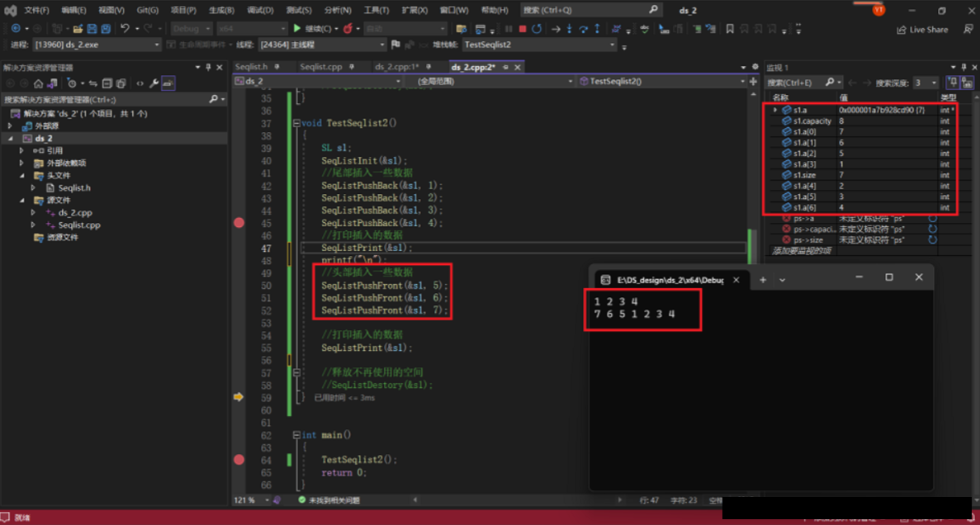Click the editor settings gear icon above code
Image resolution: width=980 pixels, height=525 pixels.
(755, 66)
